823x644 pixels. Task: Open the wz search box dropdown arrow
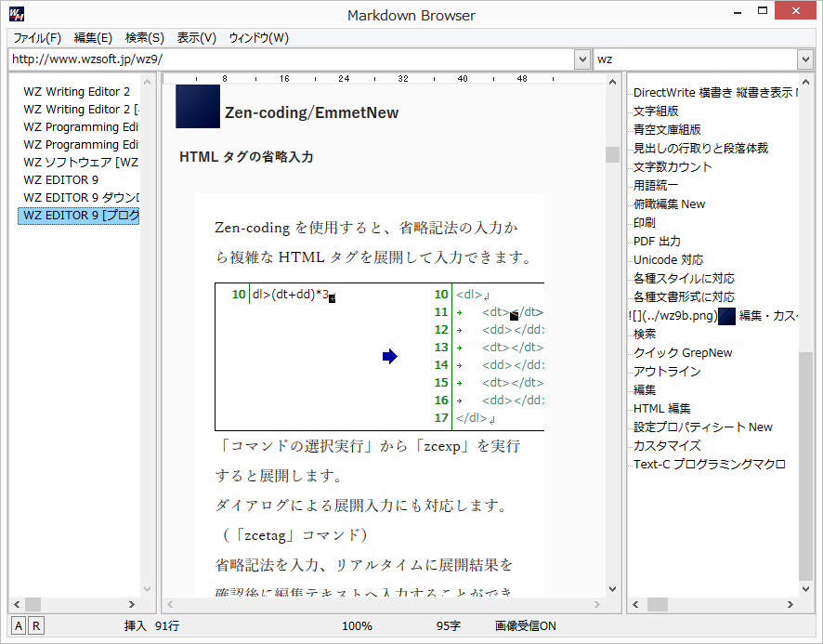pos(805,59)
